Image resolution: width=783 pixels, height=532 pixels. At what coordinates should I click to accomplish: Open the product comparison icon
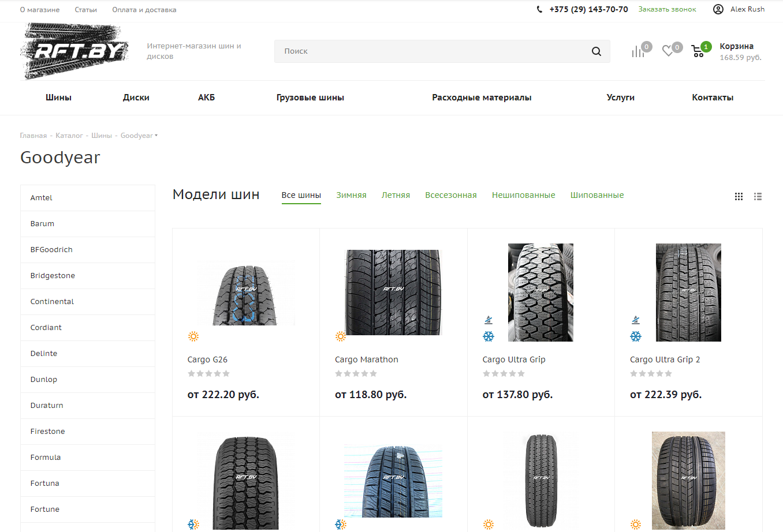(x=637, y=51)
